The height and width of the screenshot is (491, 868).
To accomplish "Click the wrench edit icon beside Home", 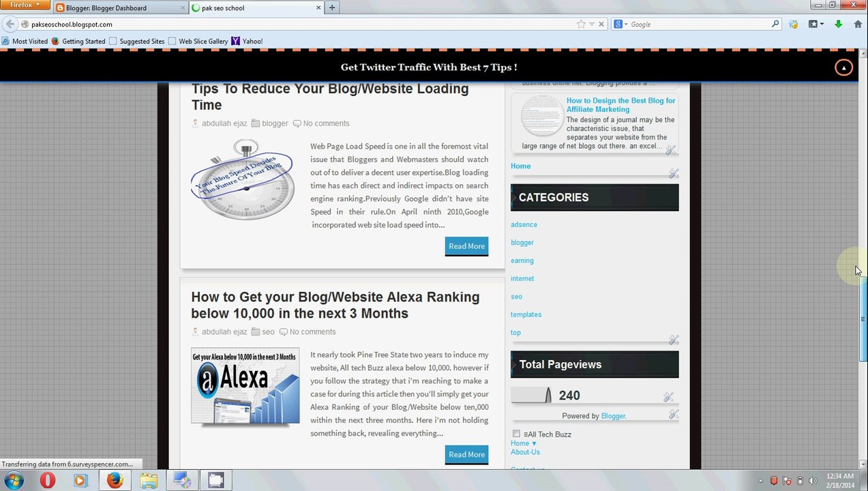I will click(673, 174).
